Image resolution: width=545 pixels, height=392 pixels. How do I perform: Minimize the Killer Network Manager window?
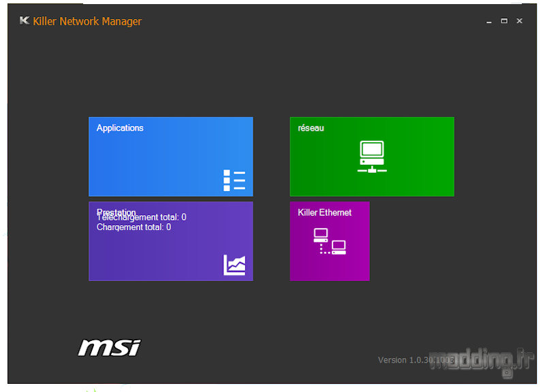488,21
